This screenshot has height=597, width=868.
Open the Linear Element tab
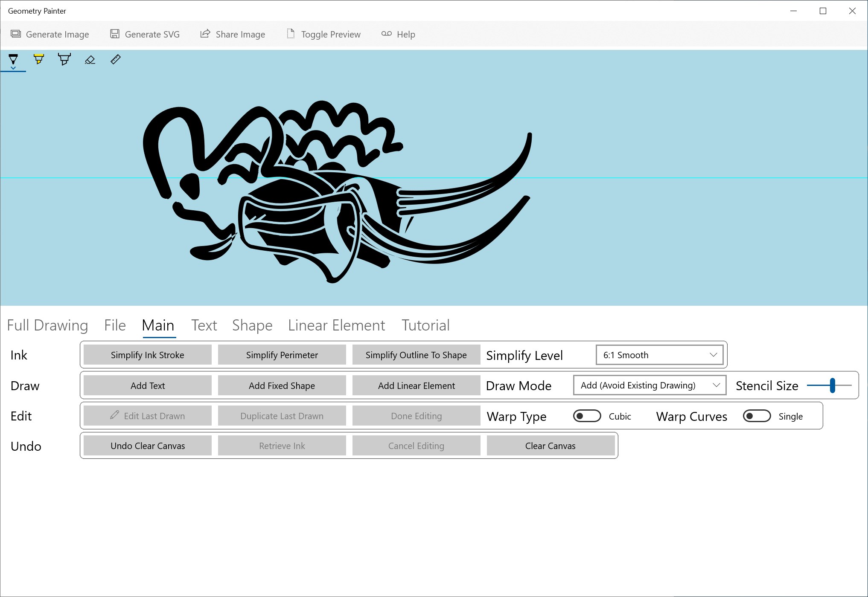(336, 325)
